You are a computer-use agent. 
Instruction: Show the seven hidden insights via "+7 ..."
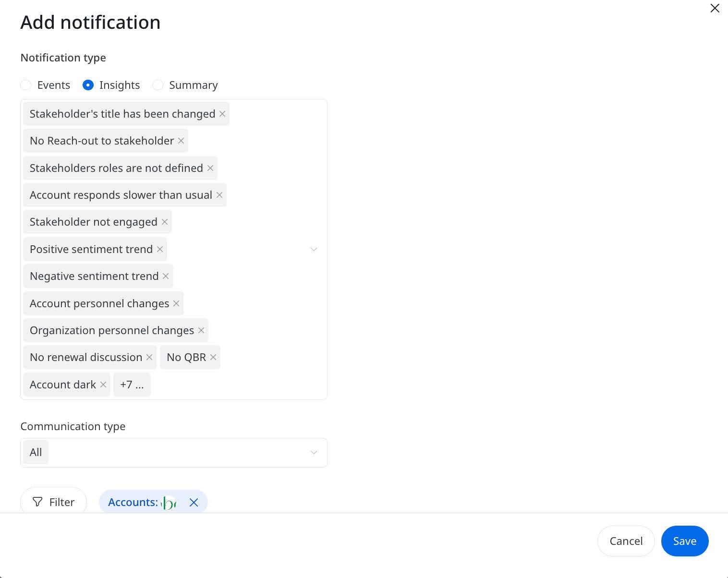pyautogui.click(x=132, y=385)
